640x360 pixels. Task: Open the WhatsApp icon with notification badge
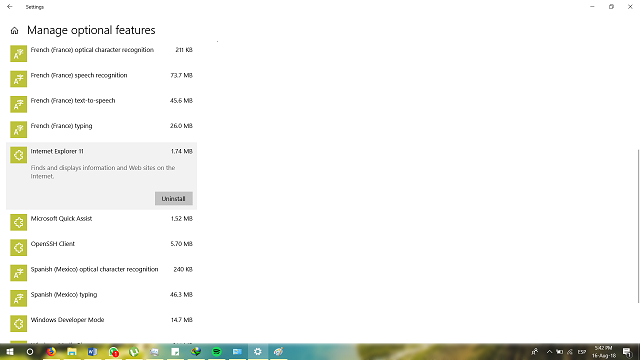113,351
